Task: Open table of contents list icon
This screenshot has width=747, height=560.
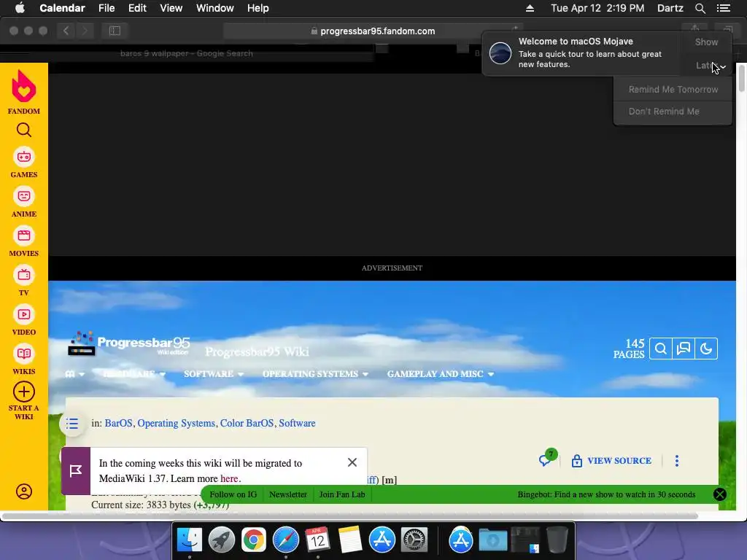Action: 72,424
